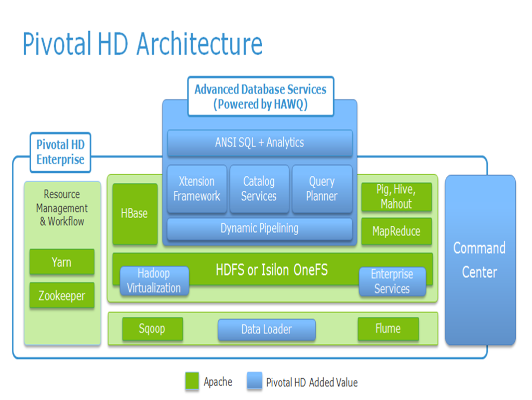Click the Pivotal HD Added Value legend text
The width and height of the screenshot is (532, 400).
tap(312, 383)
